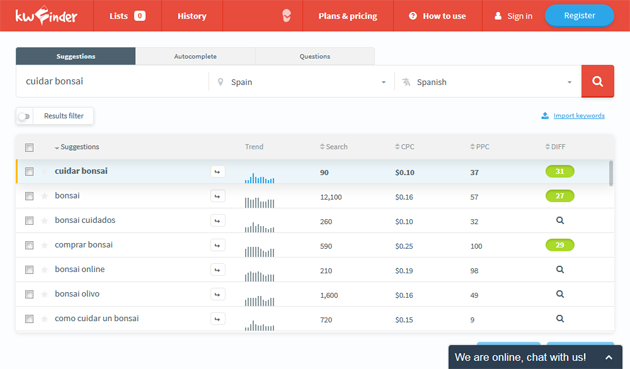The image size is (630, 369).
Task: Tick checkbox for bonsai row
Action: pos(29,196)
